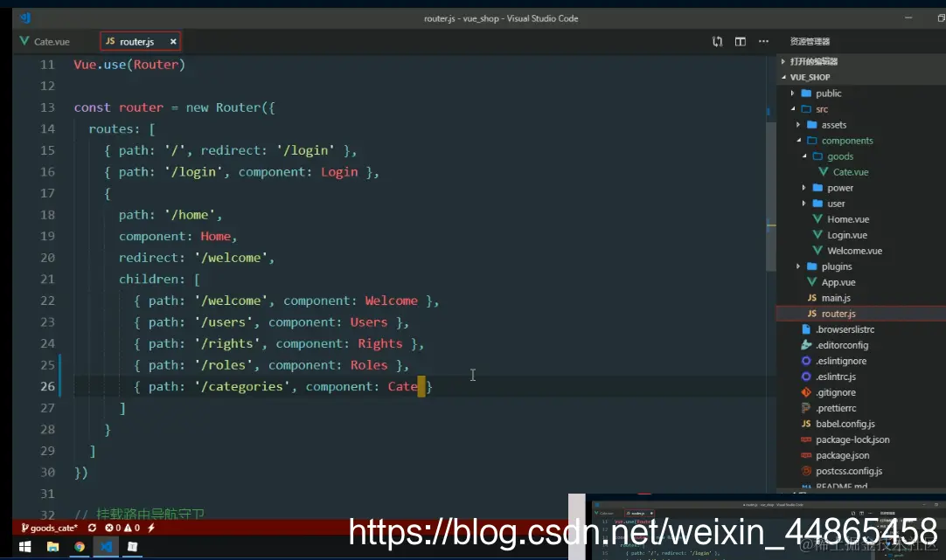Open .eslintignore file
This screenshot has height=560, width=946.
(x=841, y=361)
